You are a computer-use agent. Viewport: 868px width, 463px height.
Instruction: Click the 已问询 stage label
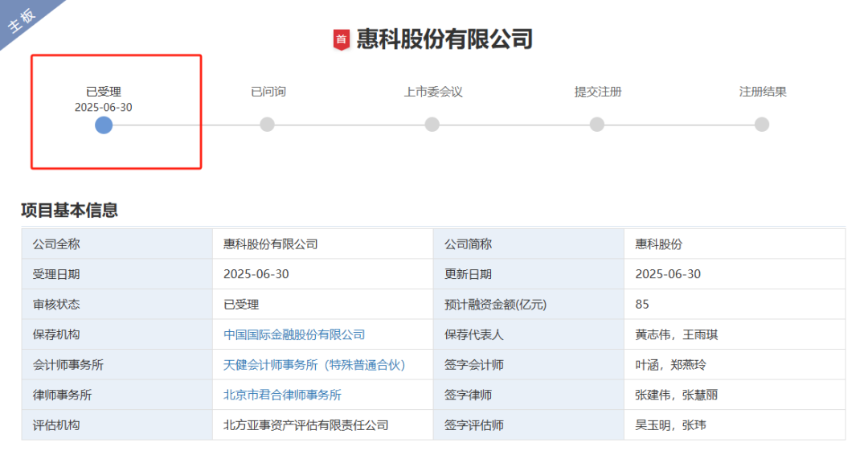268,92
